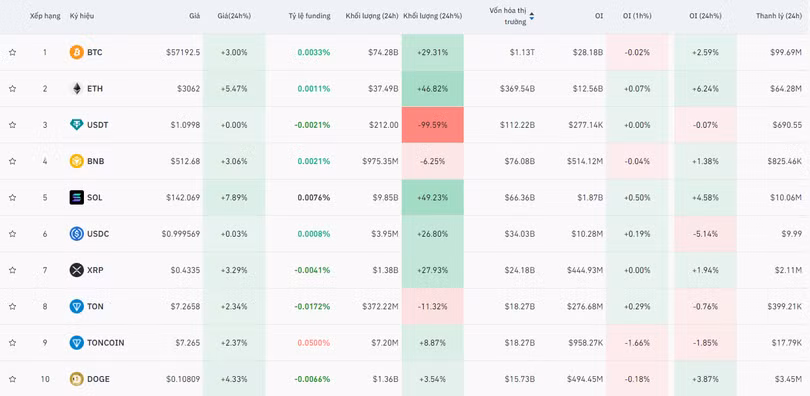The image size is (810, 396).
Task: Mark BNB as favorite with star
Action: (12, 161)
